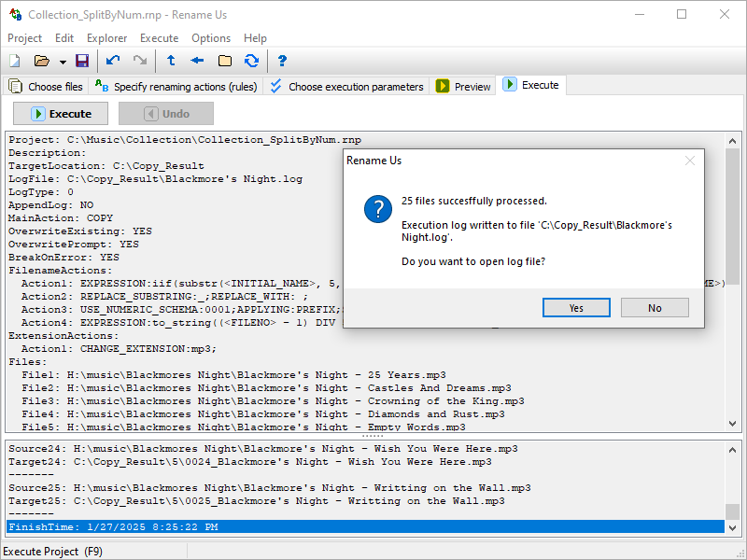The width and height of the screenshot is (747, 560).
Task: Click the Target24 '0024_Blackmore's Night' line
Action: (250, 461)
